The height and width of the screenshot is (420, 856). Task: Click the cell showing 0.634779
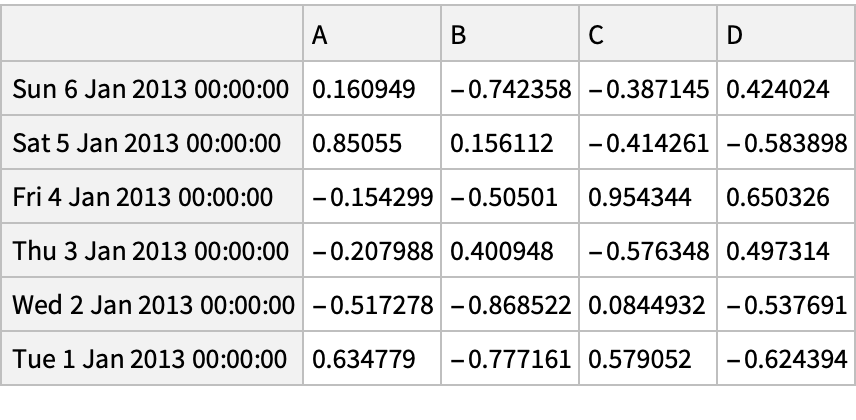coord(372,357)
